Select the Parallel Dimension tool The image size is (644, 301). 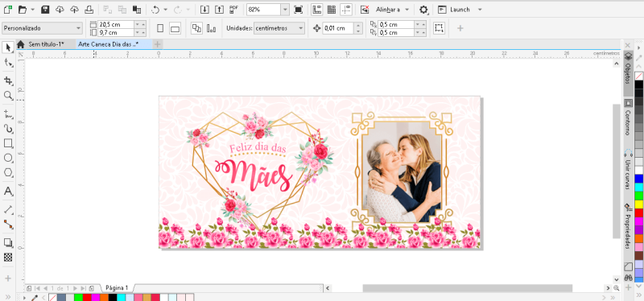pos(8,209)
